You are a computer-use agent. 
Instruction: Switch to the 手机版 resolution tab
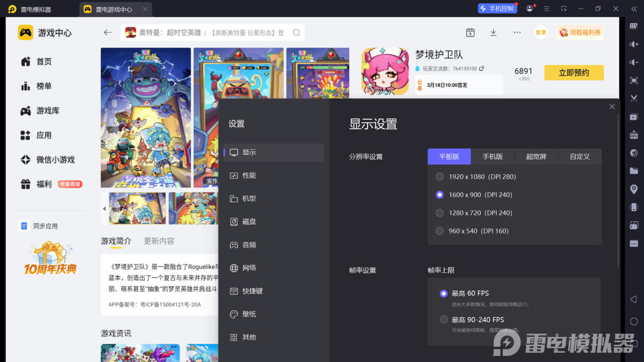(493, 156)
